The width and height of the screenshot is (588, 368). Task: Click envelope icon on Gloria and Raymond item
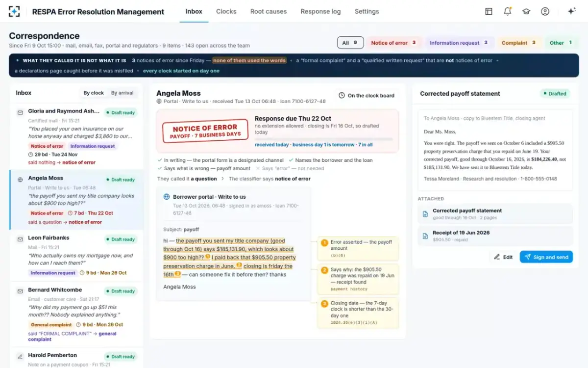pos(20,112)
